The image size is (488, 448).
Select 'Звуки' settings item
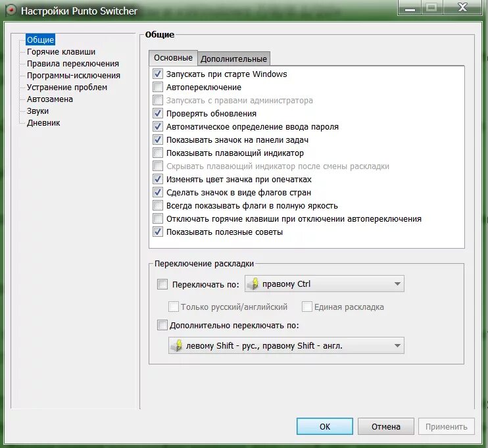pos(37,111)
